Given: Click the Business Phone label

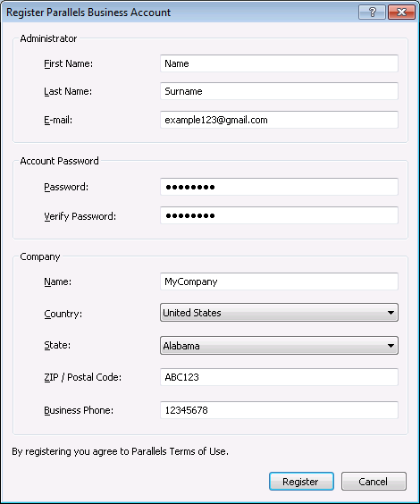Looking at the screenshot, I should (79, 410).
